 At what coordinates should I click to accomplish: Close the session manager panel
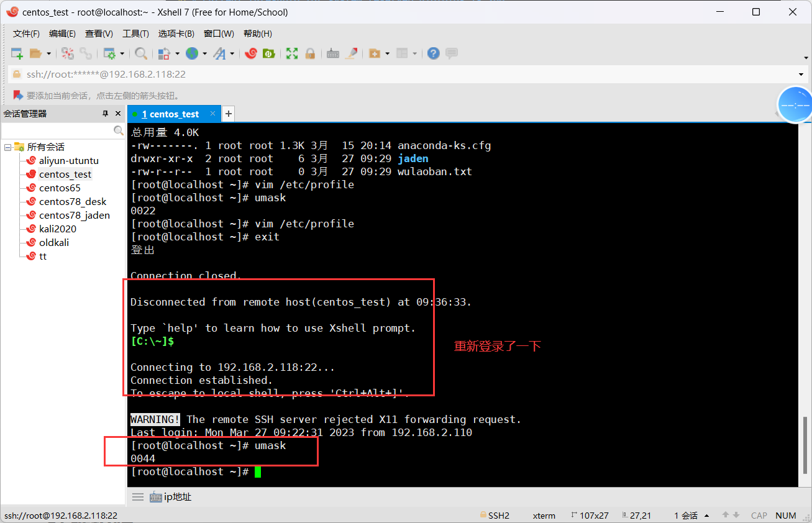click(x=117, y=114)
